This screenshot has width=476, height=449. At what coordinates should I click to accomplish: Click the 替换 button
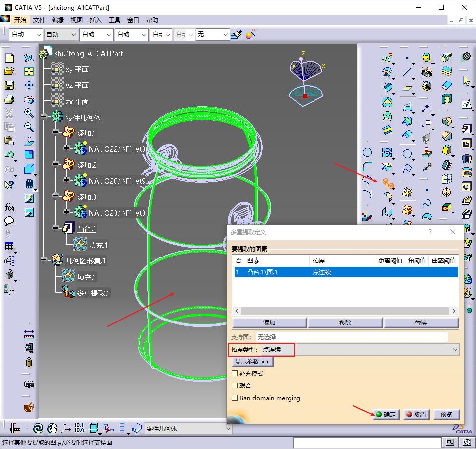tap(421, 322)
